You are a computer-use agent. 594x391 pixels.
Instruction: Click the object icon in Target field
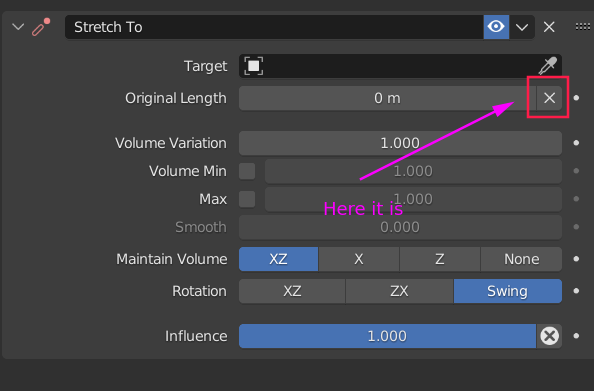click(253, 66)
